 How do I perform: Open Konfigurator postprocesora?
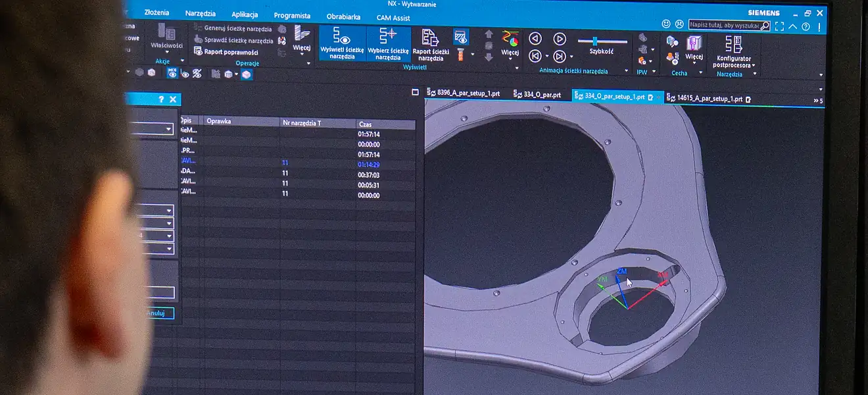(x=734, y=51)
